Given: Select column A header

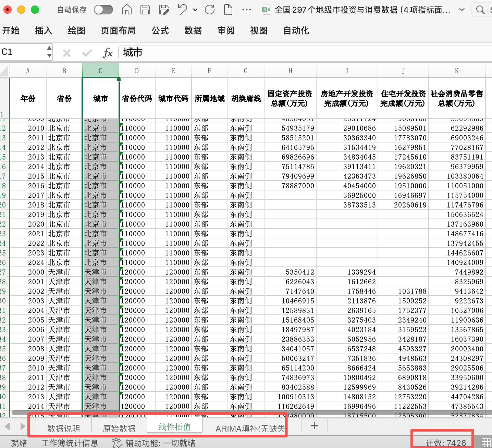Looking at the screenshot, I should [x=28, y=71].
